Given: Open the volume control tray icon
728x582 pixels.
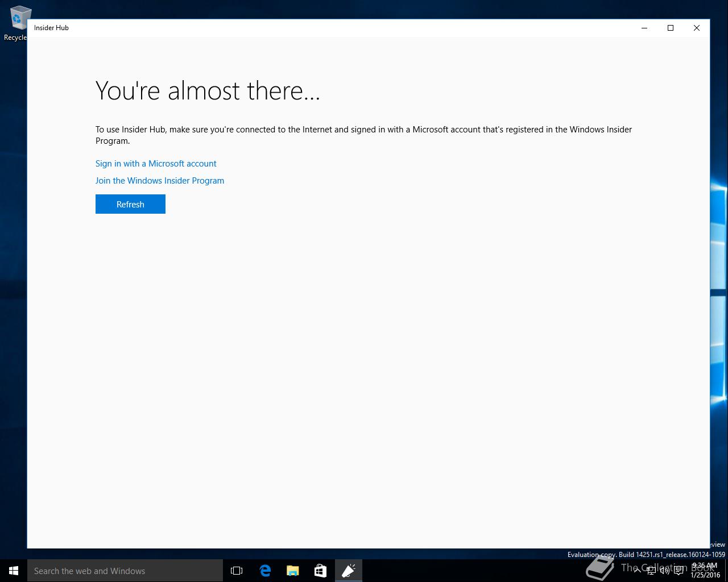Looking at the screenshot, I should [x=665, y=571].
